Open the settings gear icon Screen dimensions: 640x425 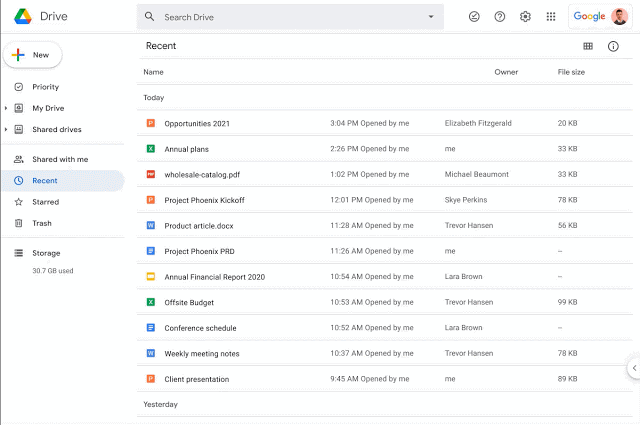525,17
